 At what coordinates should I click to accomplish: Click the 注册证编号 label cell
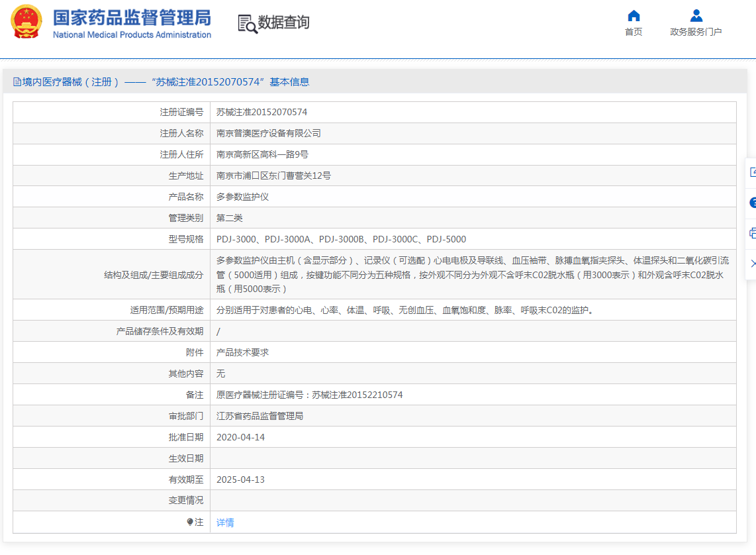[112, 112]
